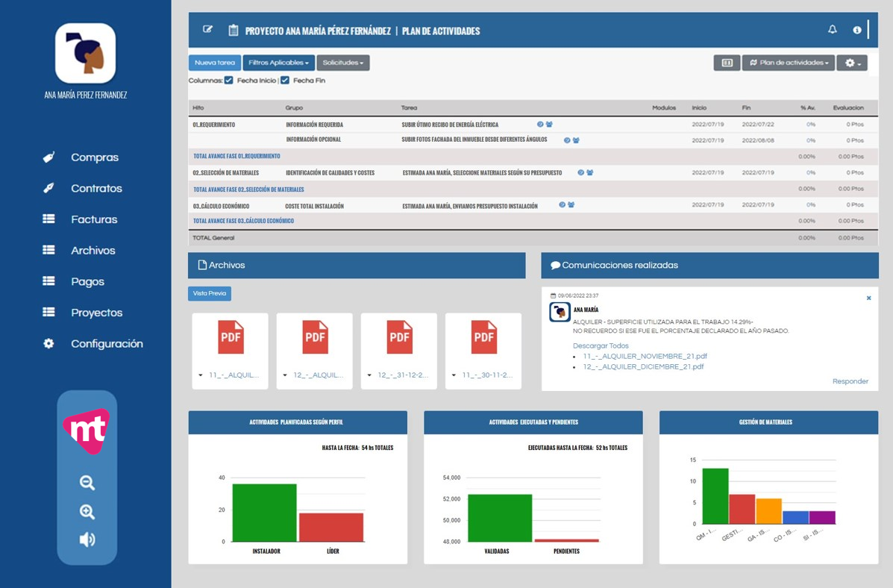Close the Ana María communication message
Image resolution: width=893 pixels, height=588 pixels.
point(868,298)
